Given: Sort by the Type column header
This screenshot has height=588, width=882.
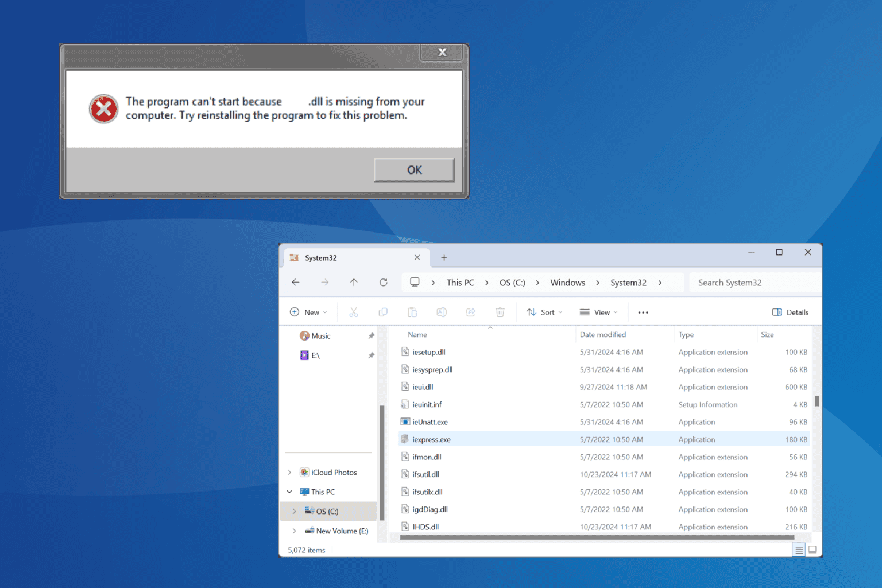Looking at the screenshot, I should click(686, 335).
